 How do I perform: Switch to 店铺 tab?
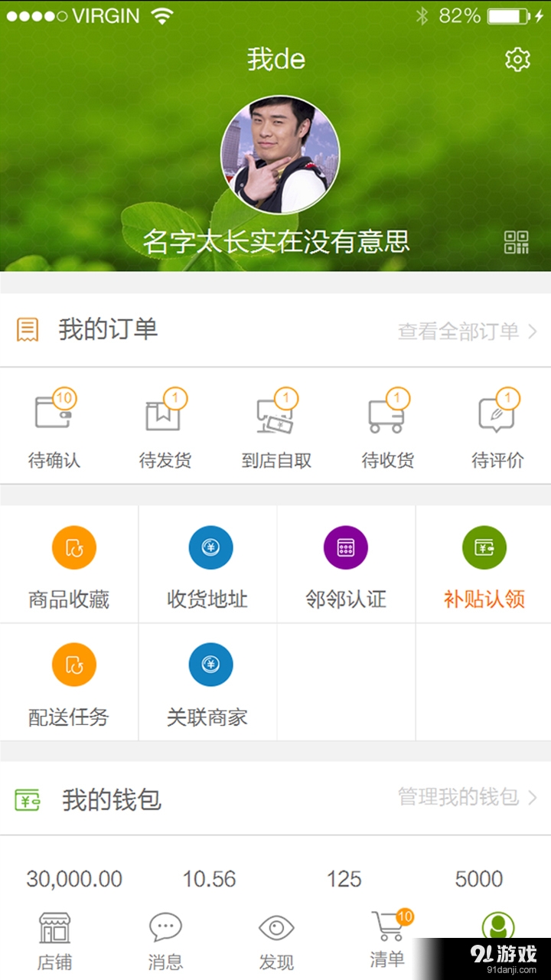click(55, 942)
